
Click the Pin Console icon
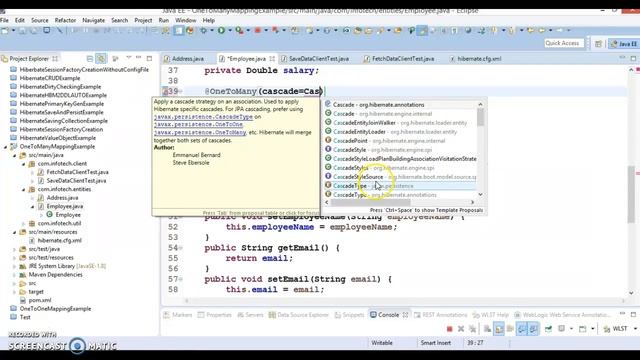[548, 329]
